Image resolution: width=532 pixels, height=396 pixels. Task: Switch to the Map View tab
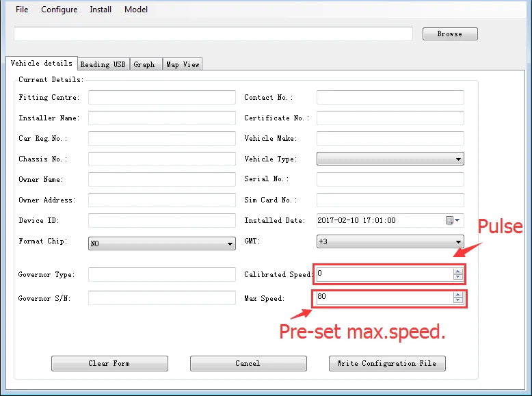pyautogui.click(x=183, y=64)
